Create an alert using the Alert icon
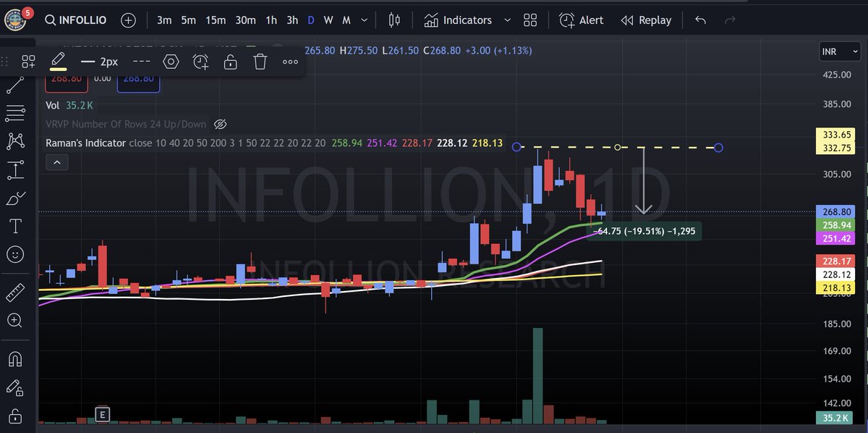This screenshot has width=868, height=433. (582, 20)
